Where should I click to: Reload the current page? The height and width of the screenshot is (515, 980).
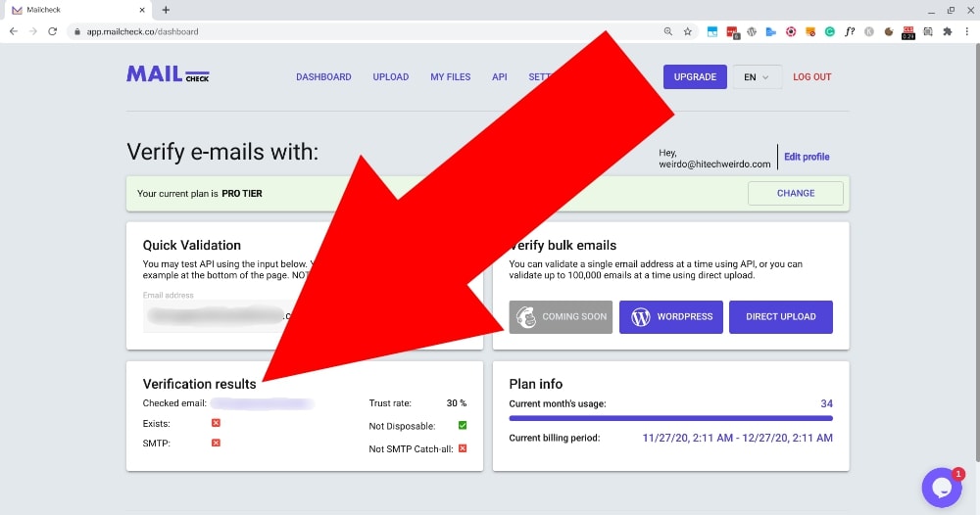pos(53,31)
